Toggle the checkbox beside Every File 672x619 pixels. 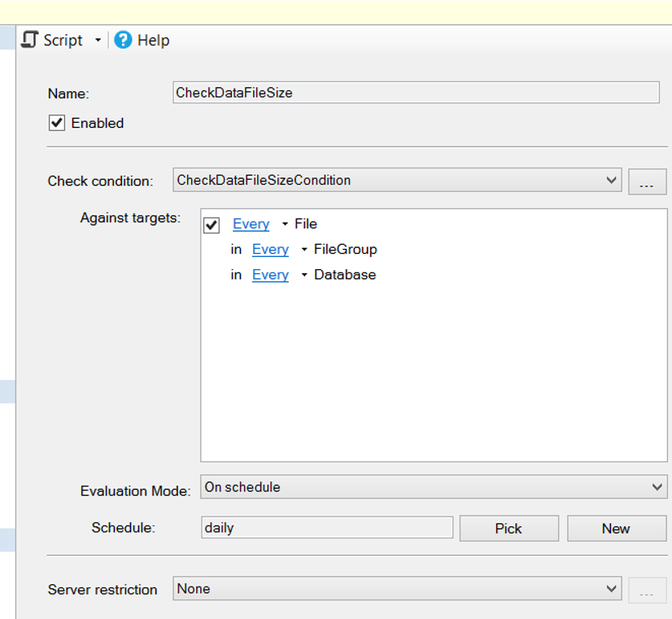coord(212,224)
